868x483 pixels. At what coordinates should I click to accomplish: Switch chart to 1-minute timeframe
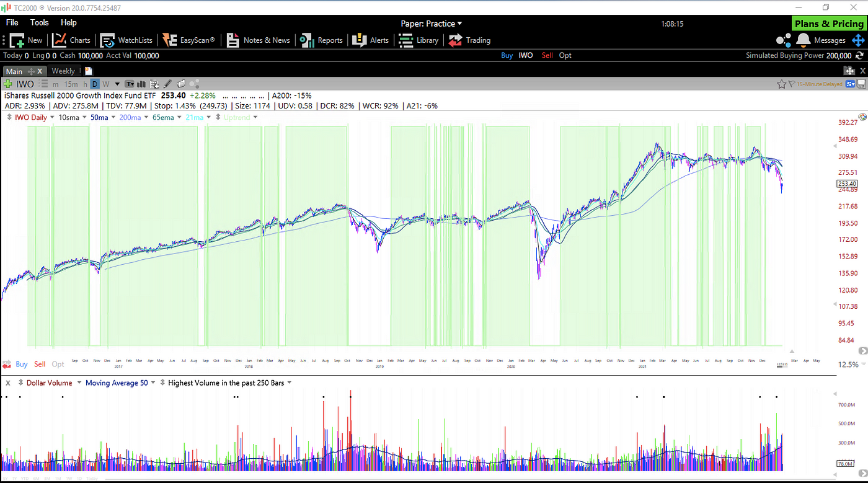pos(55,84)
